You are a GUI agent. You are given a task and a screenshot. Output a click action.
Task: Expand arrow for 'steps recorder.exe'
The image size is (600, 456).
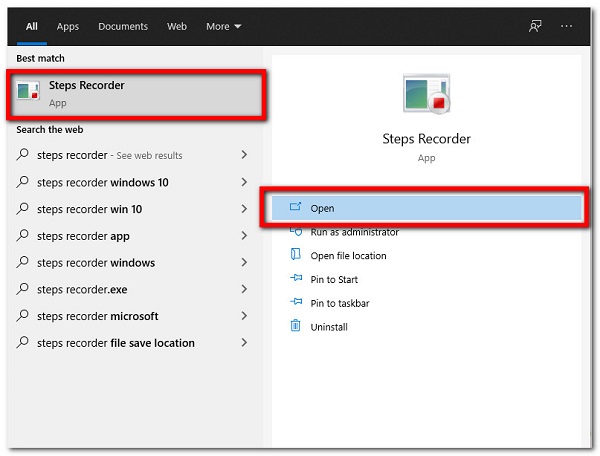(244, 289)
